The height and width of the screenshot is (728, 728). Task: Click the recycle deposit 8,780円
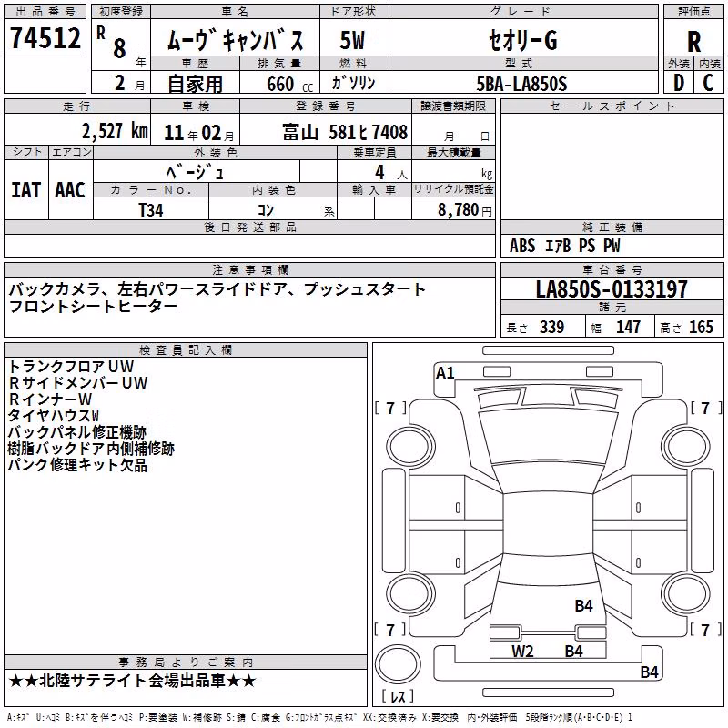tap(465, 210)
